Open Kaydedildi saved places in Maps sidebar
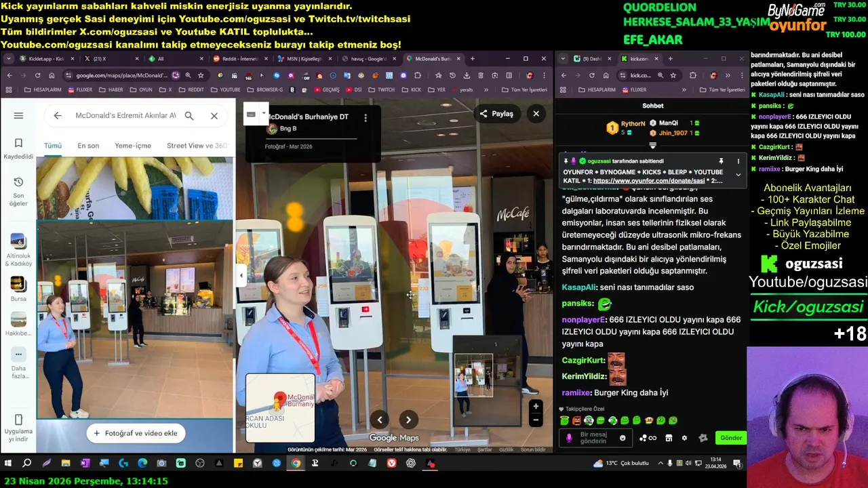868x488 pixels. (x=18, y=148)
